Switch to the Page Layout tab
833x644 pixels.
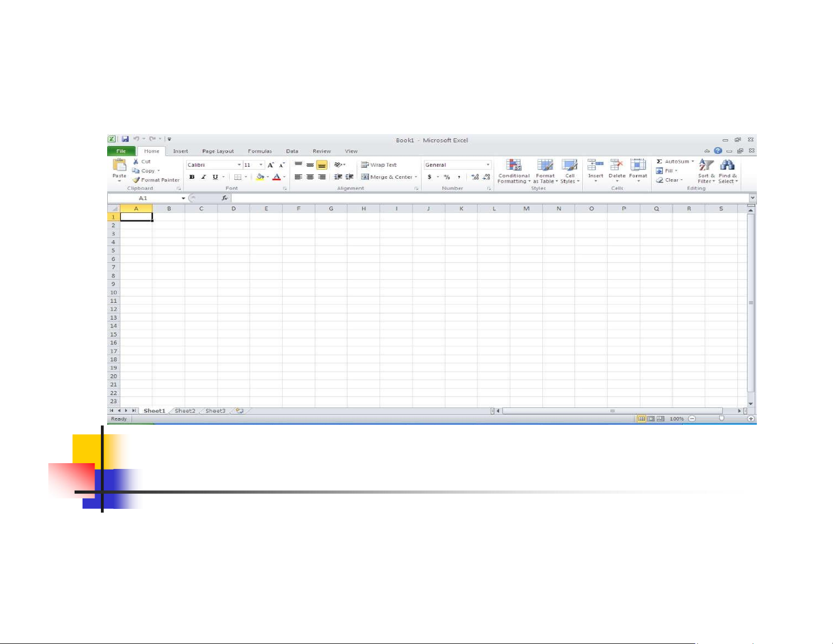pos(218,151)
